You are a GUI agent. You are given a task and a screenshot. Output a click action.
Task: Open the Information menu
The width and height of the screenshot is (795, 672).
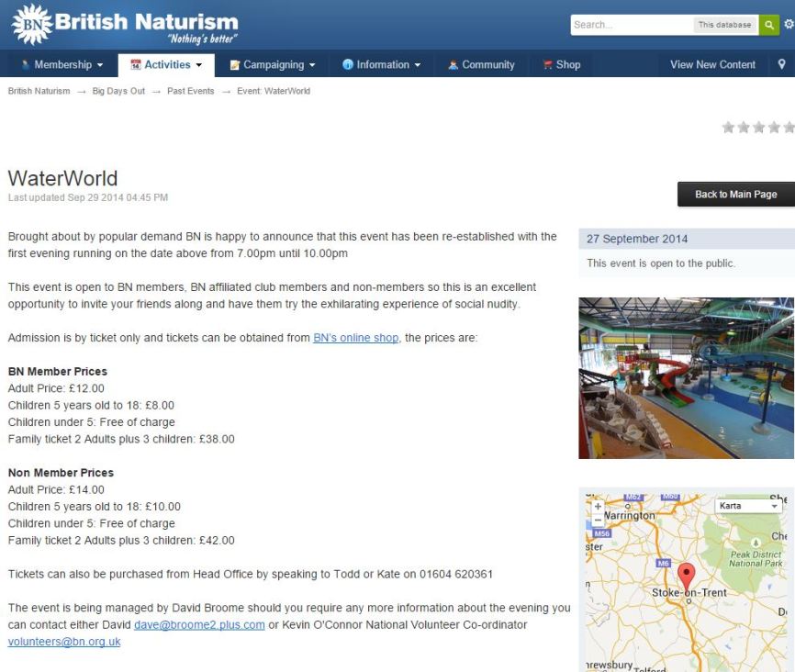(382, 64)
